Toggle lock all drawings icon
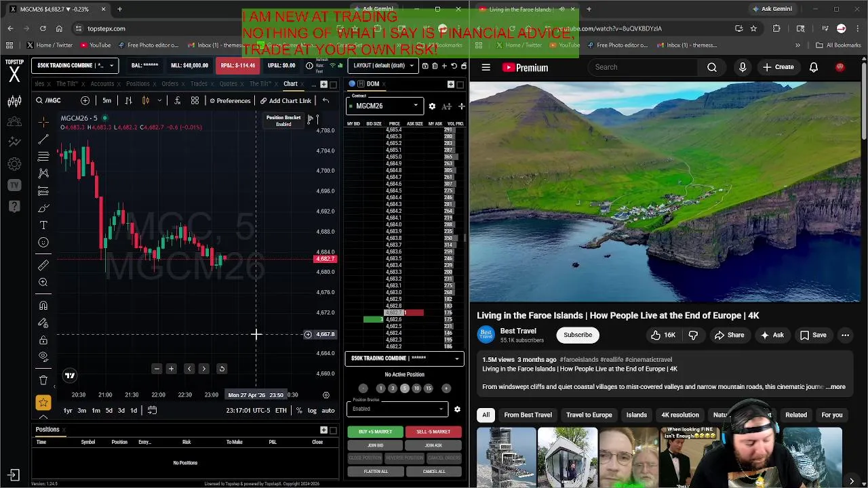 click(43, 340)
